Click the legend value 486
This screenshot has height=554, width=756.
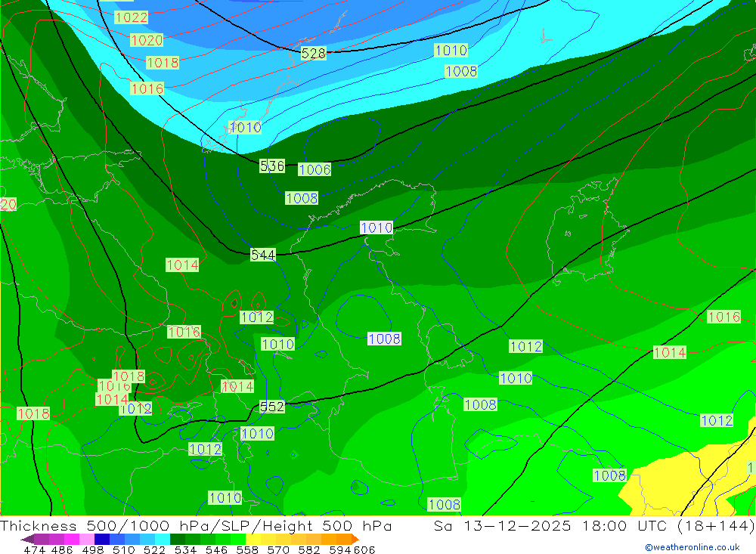point(61,549)
